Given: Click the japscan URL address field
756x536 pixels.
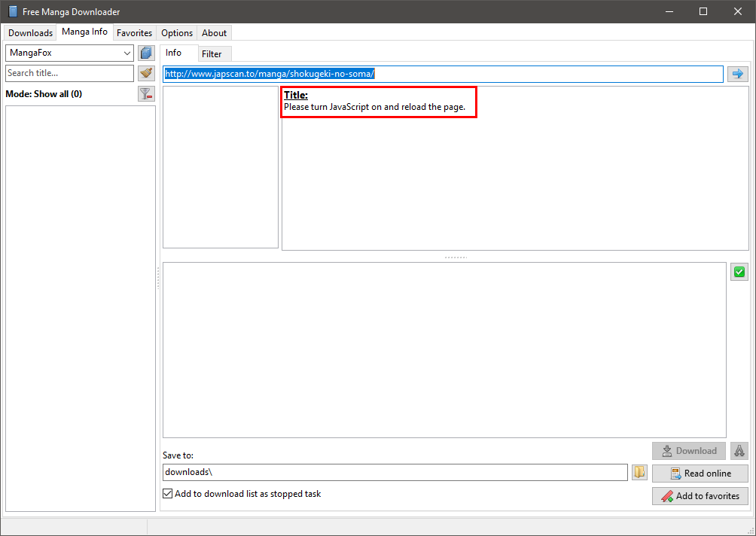Looking at the screenshot, I should click(443, 74).
